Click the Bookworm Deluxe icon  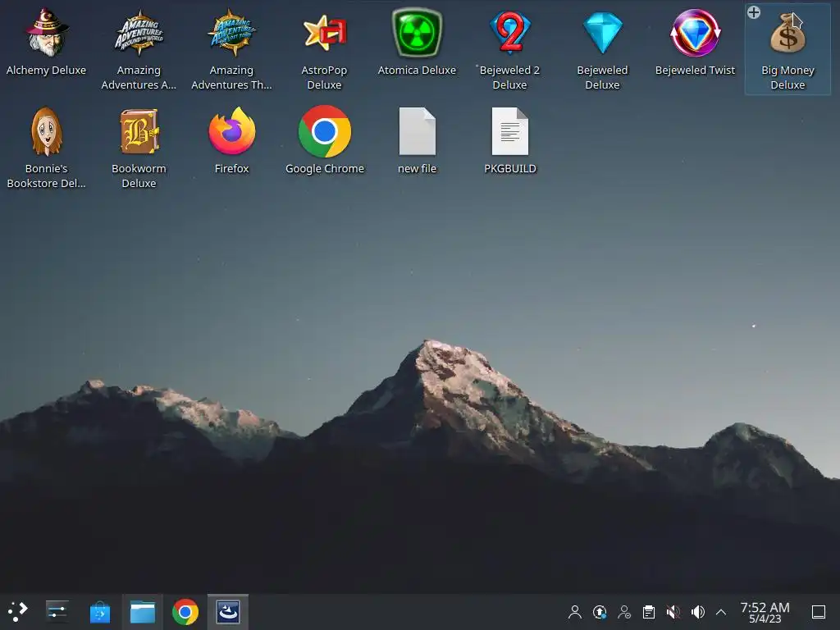(139, 132)
